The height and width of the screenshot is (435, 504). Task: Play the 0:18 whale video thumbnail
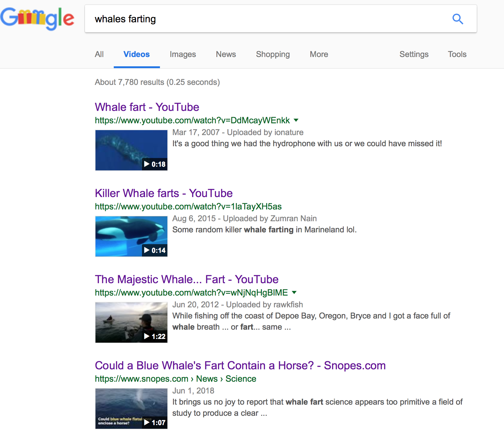click(131, 150)
